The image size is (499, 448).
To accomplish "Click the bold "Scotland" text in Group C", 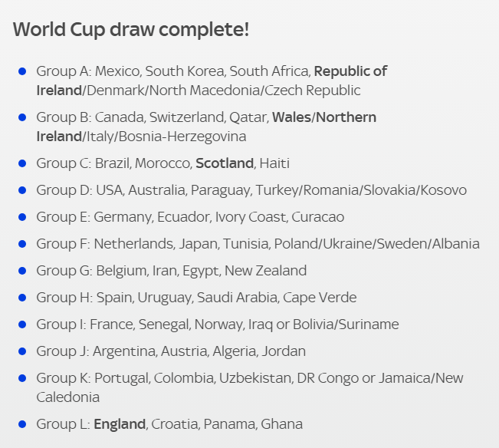I will (x=224, y=163).
